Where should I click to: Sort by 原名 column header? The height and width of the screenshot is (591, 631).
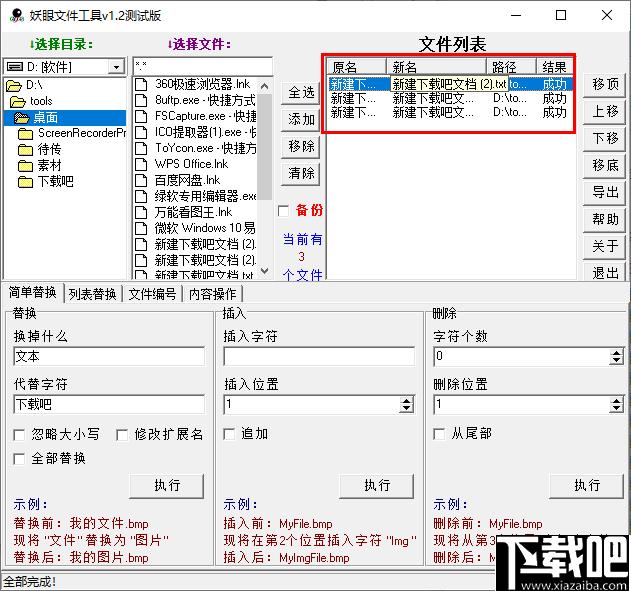pos(357,66)
